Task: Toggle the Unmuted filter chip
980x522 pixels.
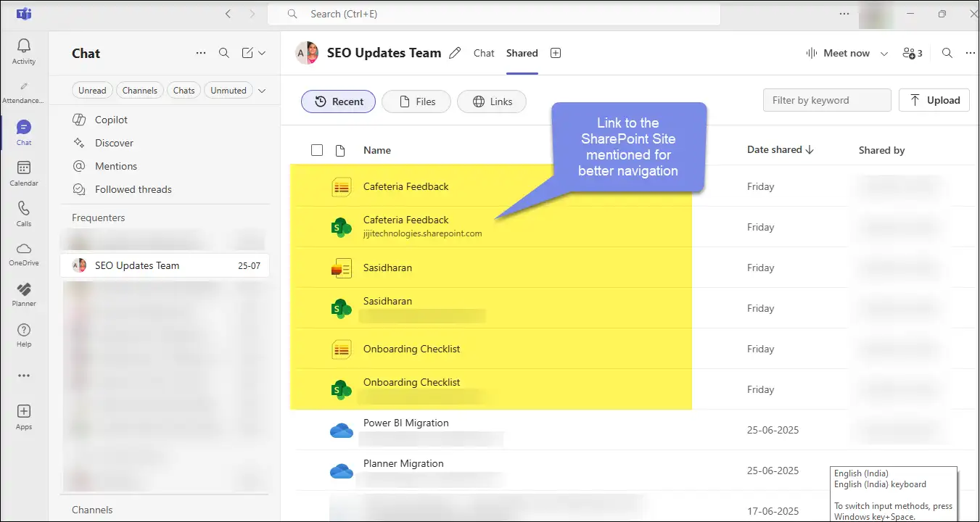Action: pyautogui.click(x=228, y=91)
